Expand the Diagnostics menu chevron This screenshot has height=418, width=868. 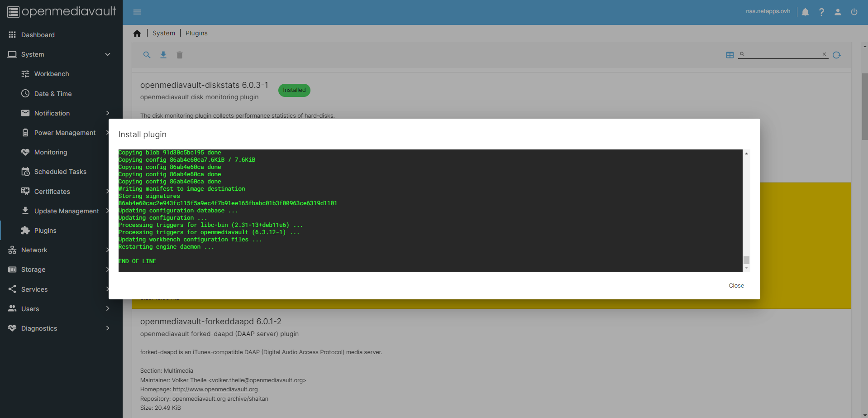click(108, 328)
